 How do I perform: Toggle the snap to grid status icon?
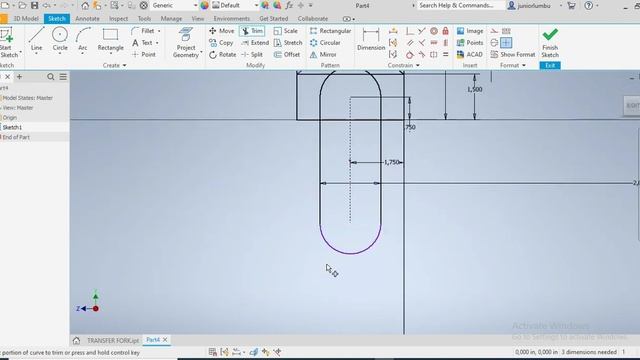click(212, 352)
